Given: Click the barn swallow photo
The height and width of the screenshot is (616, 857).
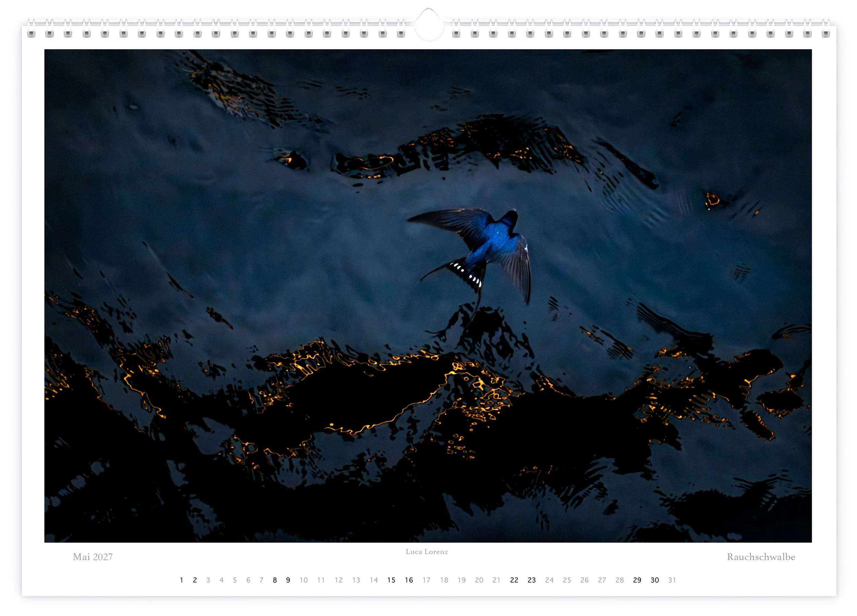Looking at the screenshot, I should 428,295.
